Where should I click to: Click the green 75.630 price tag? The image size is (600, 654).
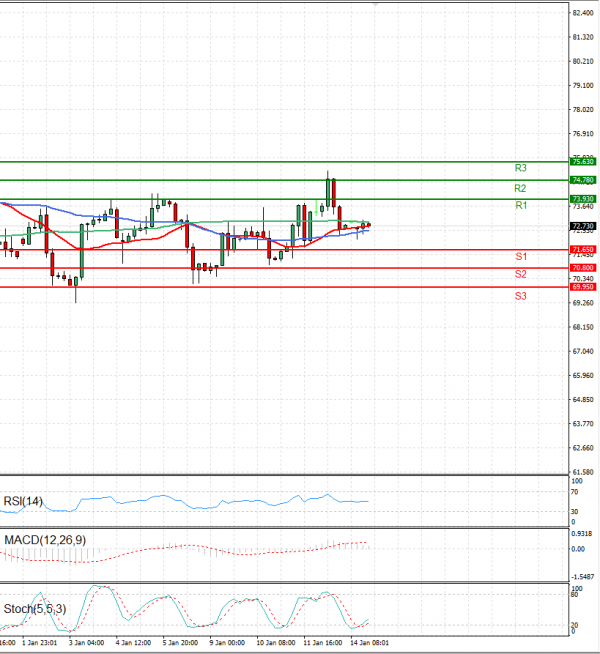pyautogui.click(x=583, y=161)
